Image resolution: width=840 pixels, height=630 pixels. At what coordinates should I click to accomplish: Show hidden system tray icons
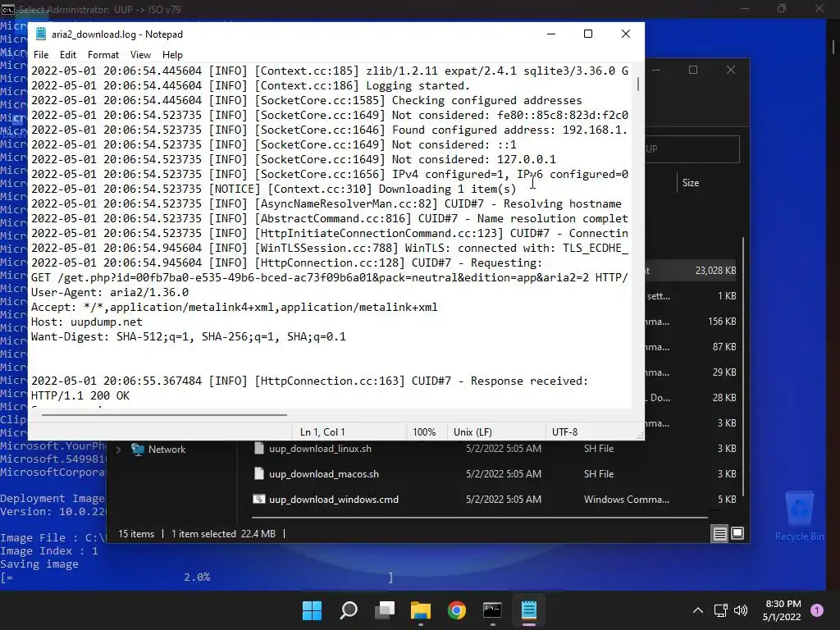click(x=698, y=610)
